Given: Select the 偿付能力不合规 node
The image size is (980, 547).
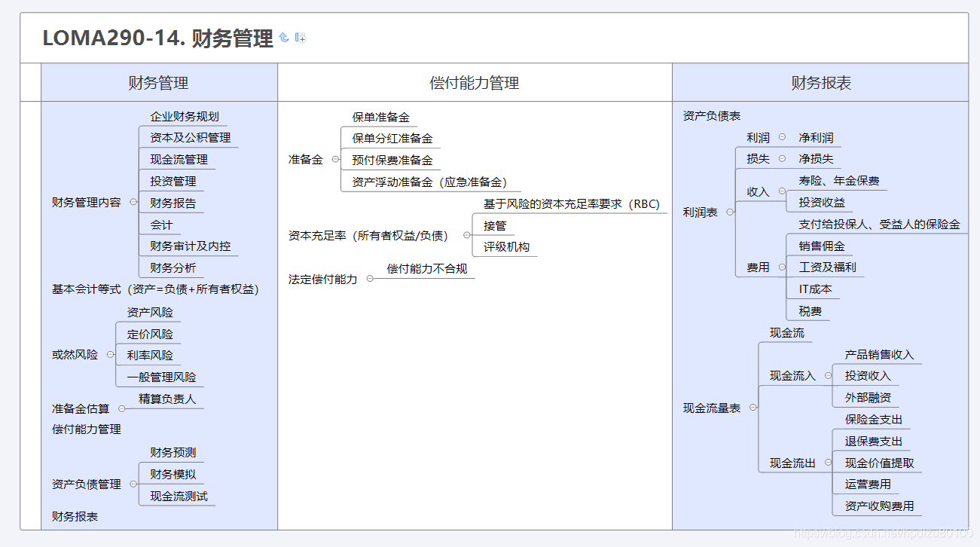Looking at the screenshot, I should click(x=427, y=269).
